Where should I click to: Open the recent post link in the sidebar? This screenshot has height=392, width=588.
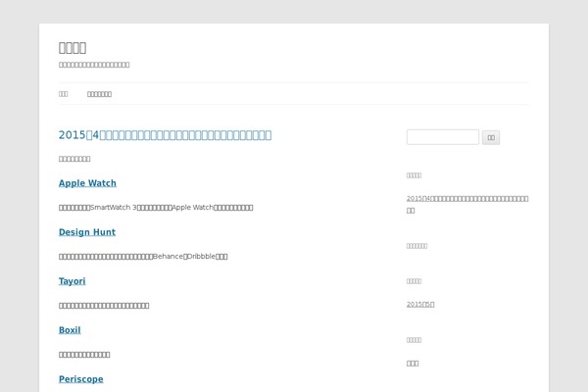pos(467,204)
